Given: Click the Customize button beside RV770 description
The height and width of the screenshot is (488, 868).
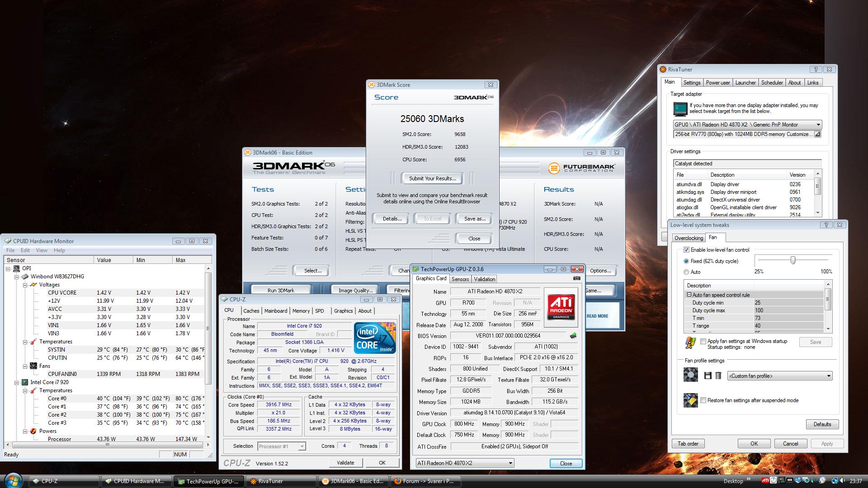Looking at the screenshot, I should (x=817, y=134).
